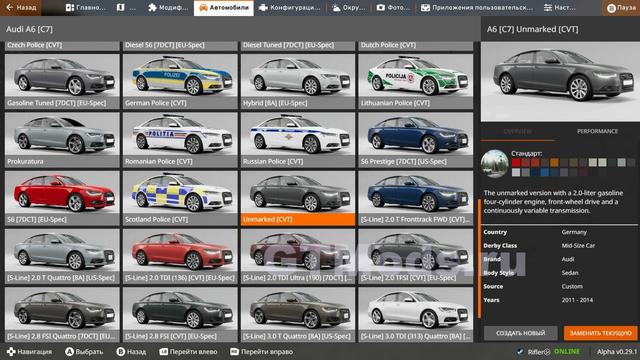Pick the bright blue paint swatch

click(544, 173)
